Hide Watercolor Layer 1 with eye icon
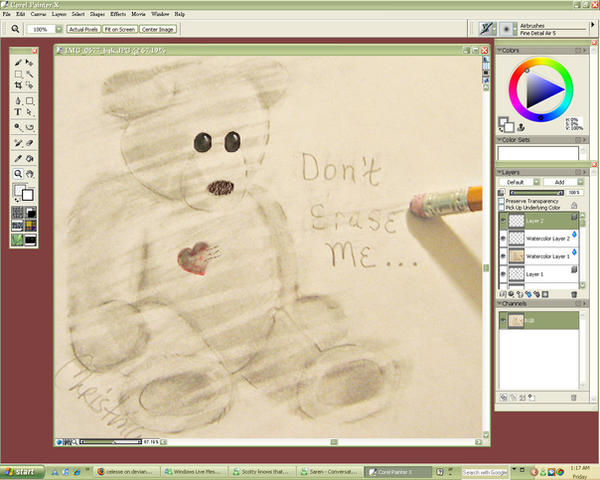The width and height of the screenshot is (600, 480). [503, 256]
